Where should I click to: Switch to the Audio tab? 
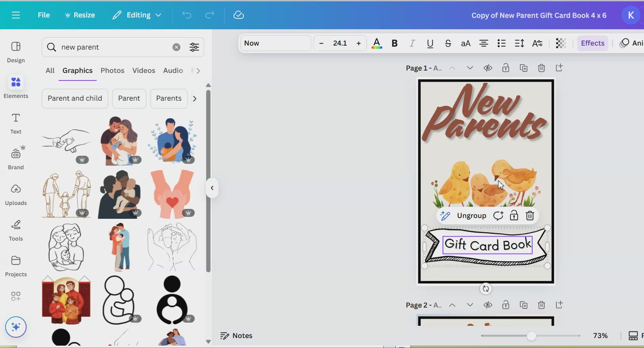click(x=173, y=71)
